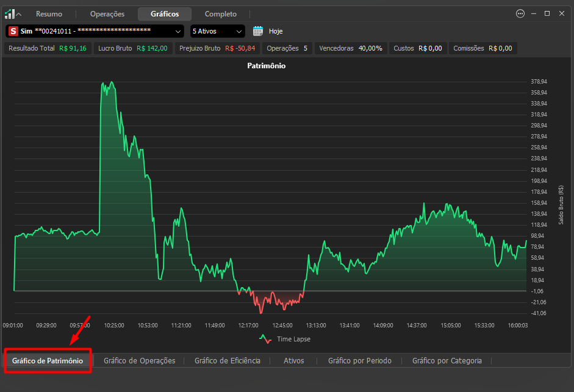
Task: Click the 16:00:03 time axis label
Action: (x=518, y=326)
